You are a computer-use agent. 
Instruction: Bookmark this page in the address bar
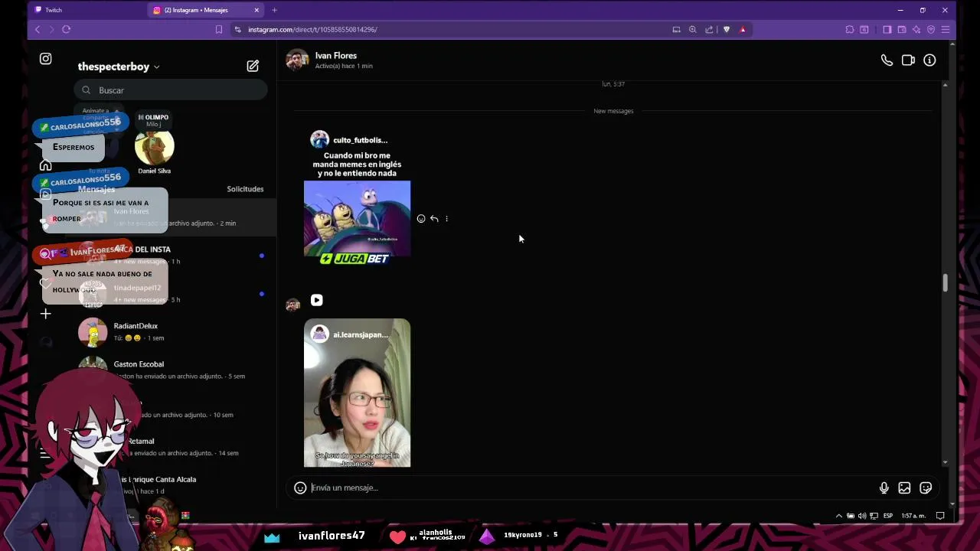[x=219, y=29]
